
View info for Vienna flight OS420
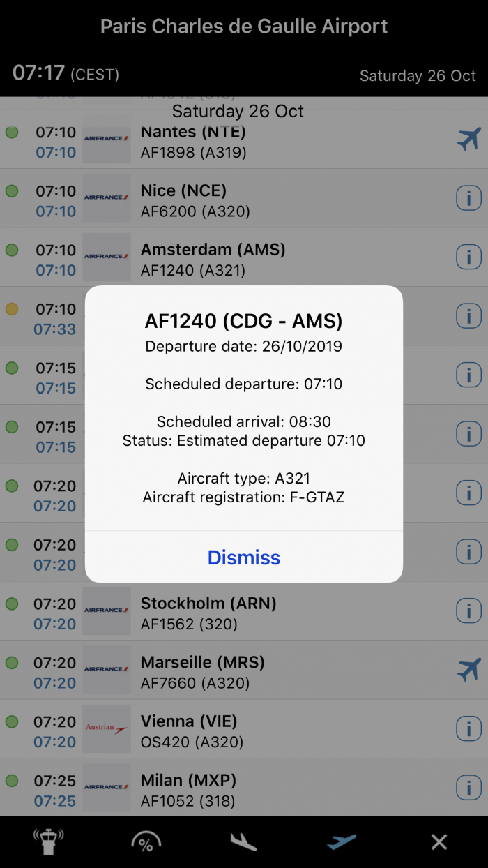tap(469, 729)
